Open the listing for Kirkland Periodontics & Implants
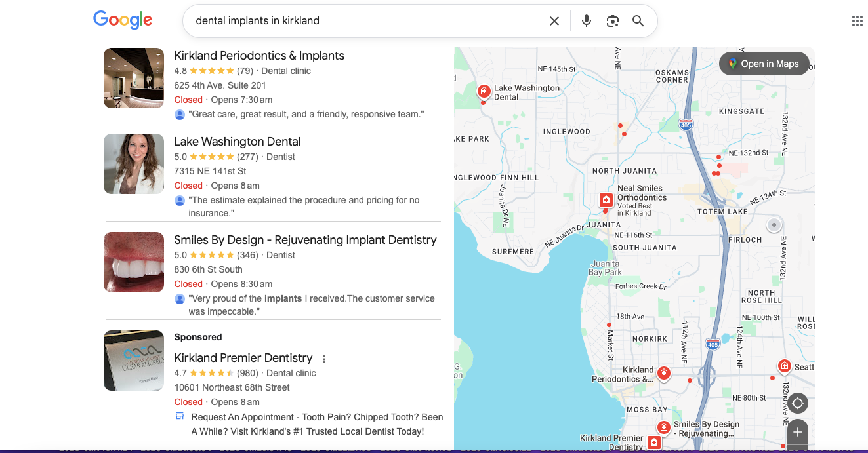The image size is (868, 453). tap(258, 56)
